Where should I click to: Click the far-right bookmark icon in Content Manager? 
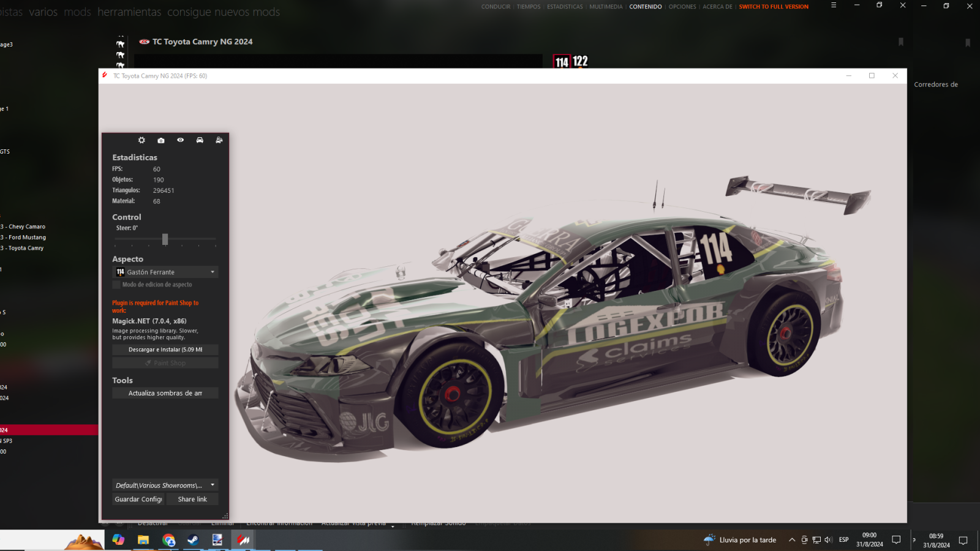[x=968, y=42]
